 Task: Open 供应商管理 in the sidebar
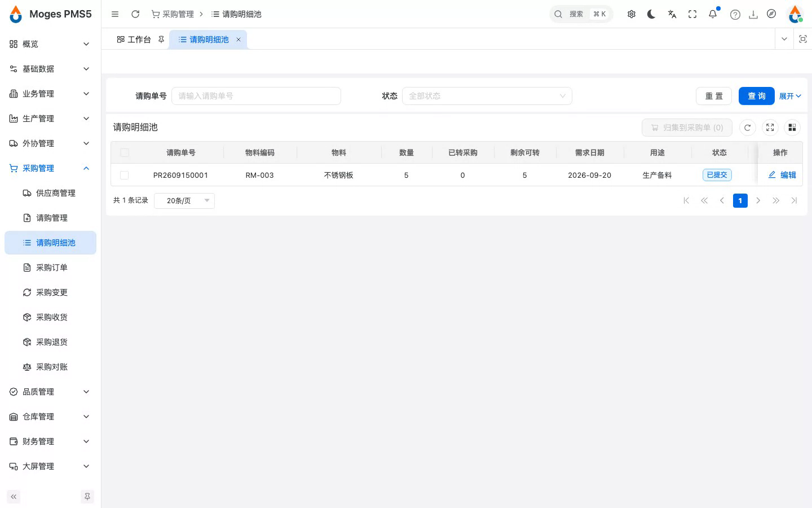click(x=50, y=193)
